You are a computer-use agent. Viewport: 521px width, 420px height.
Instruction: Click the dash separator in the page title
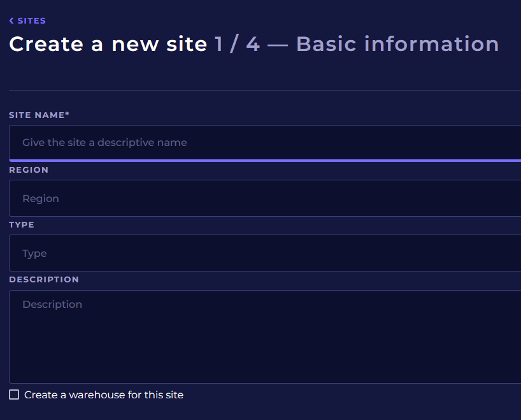[278, 45]
